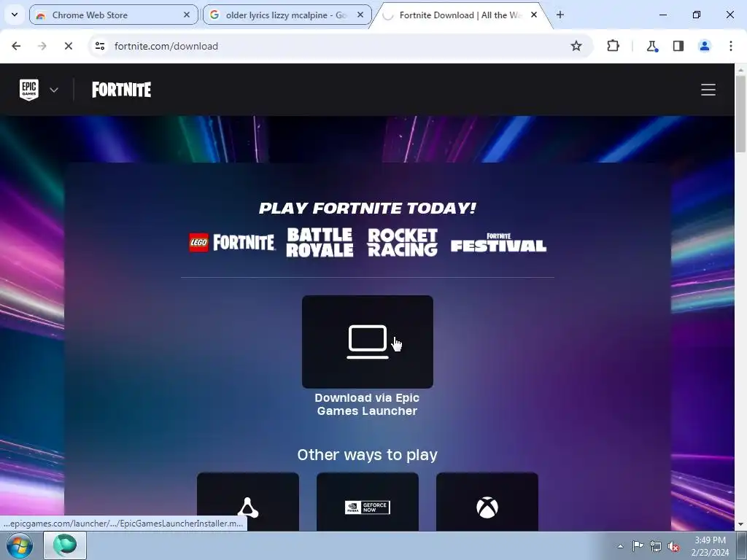The height and width of the screenshot is (560, 747).
Task: Click the Other ways to play heading
Action: (368, 455)
